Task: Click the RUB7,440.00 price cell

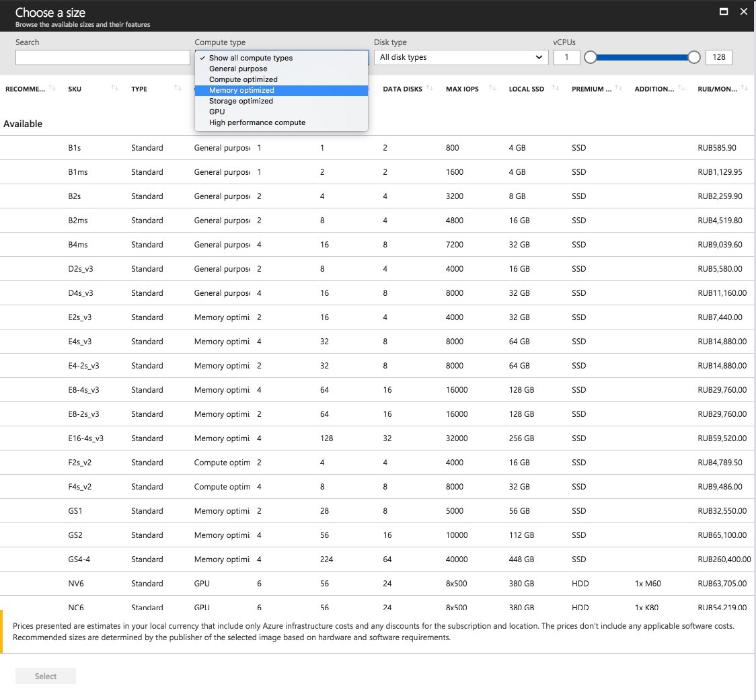Action: pos(720,317)
